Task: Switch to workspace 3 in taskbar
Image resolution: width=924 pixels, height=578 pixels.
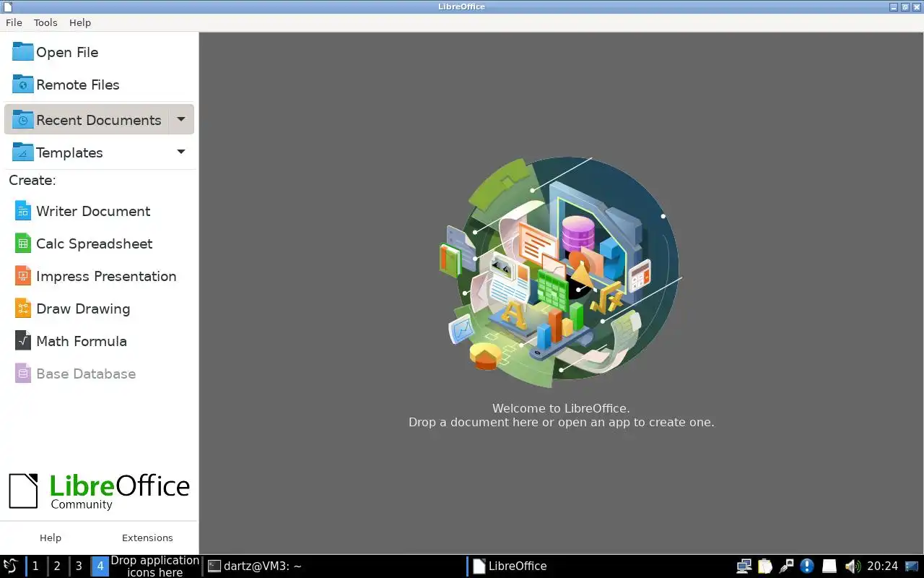Action: (79, 566)
